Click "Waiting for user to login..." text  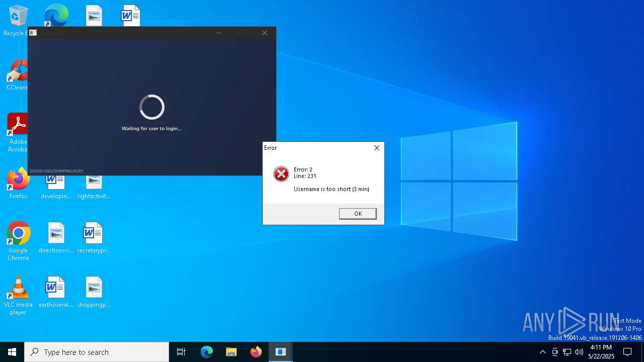(x=151, y=129)
